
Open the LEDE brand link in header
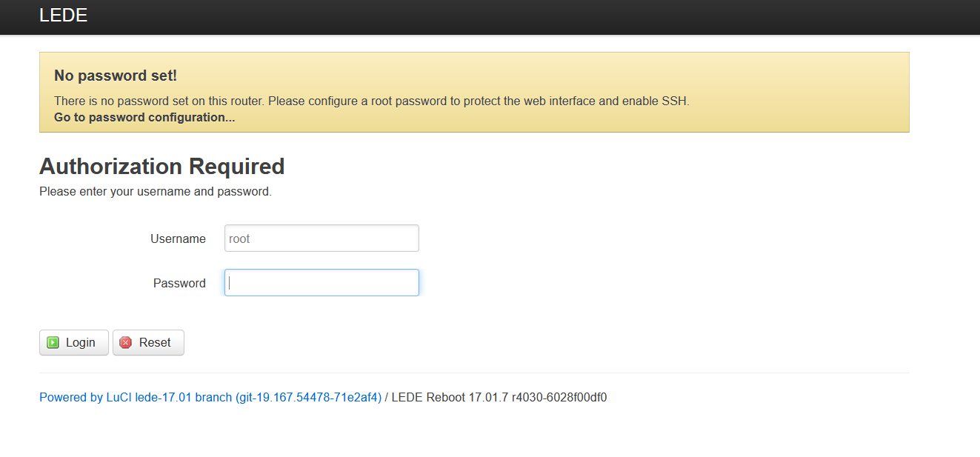coord(63,16)
